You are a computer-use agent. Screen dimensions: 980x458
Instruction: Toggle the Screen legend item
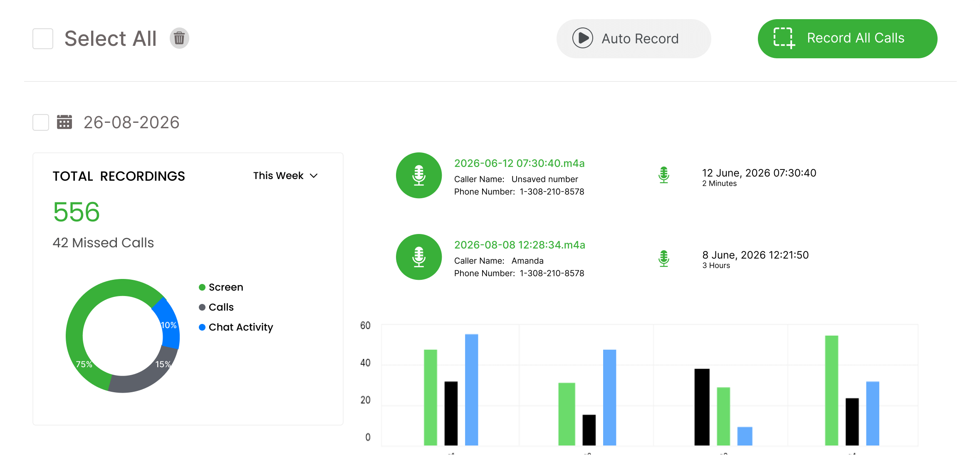pyautogui.click(x=221, y=287)
